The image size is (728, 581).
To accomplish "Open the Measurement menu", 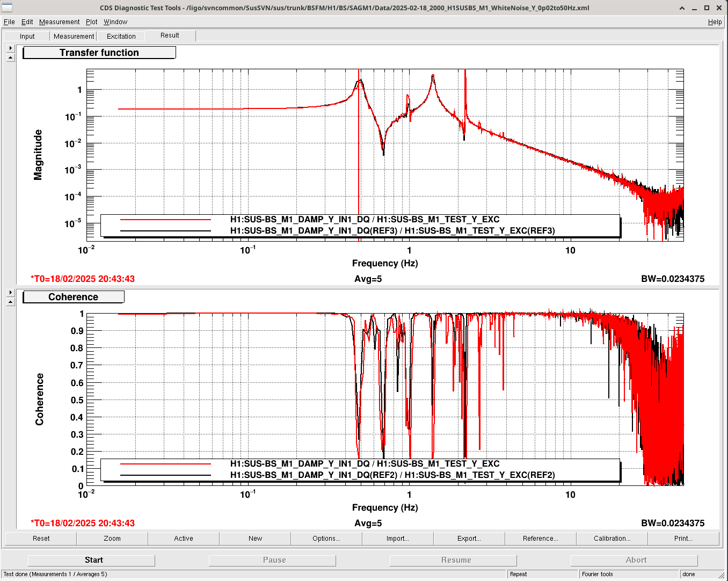I will pos(59,22).
